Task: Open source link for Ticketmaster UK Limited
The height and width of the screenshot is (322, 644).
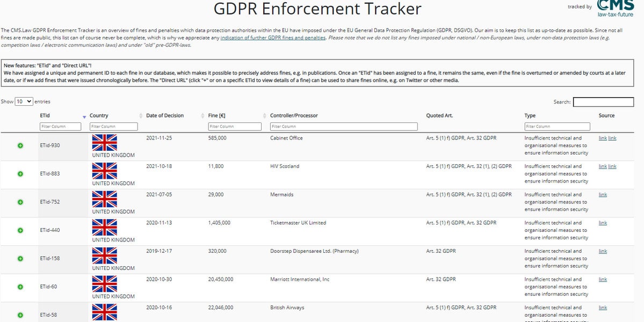Action: pyautogui.click(x=603, y=223)
